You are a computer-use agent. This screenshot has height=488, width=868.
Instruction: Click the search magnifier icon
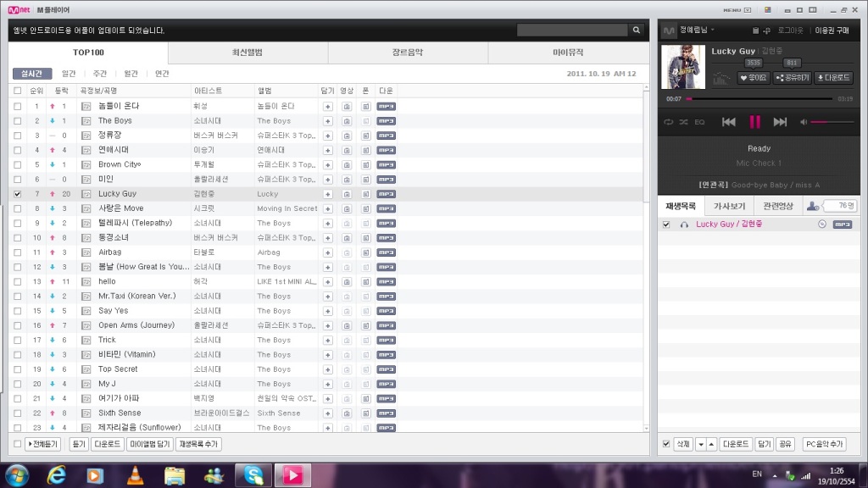coord(637,30)
